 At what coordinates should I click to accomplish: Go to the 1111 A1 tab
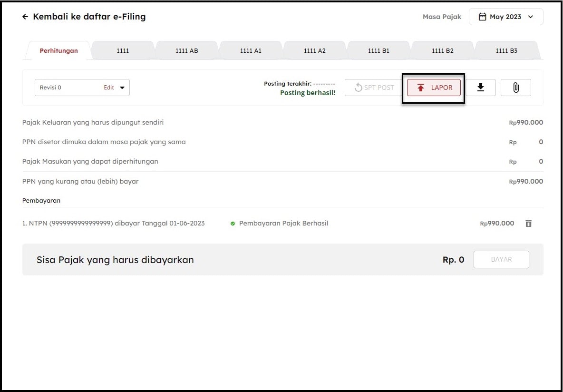tap(251, 50)
